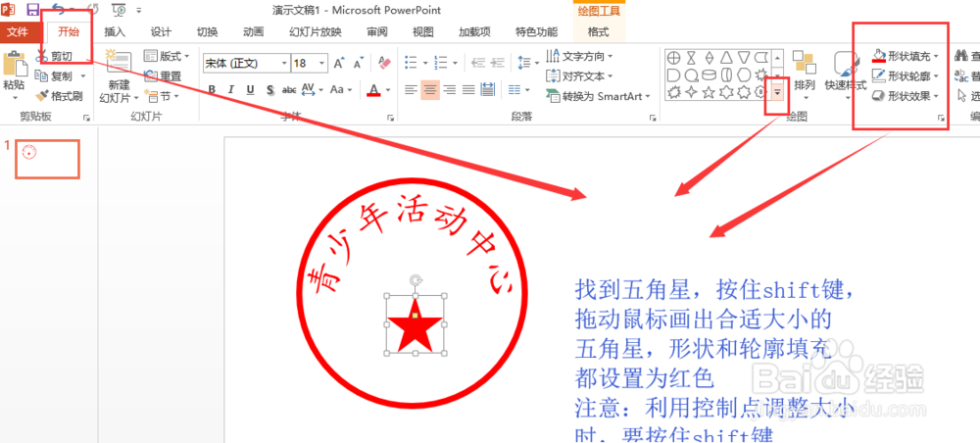Open the File (文件) tab
The height and width of the screenshot is (443, 980).
(x=18, y=32)
